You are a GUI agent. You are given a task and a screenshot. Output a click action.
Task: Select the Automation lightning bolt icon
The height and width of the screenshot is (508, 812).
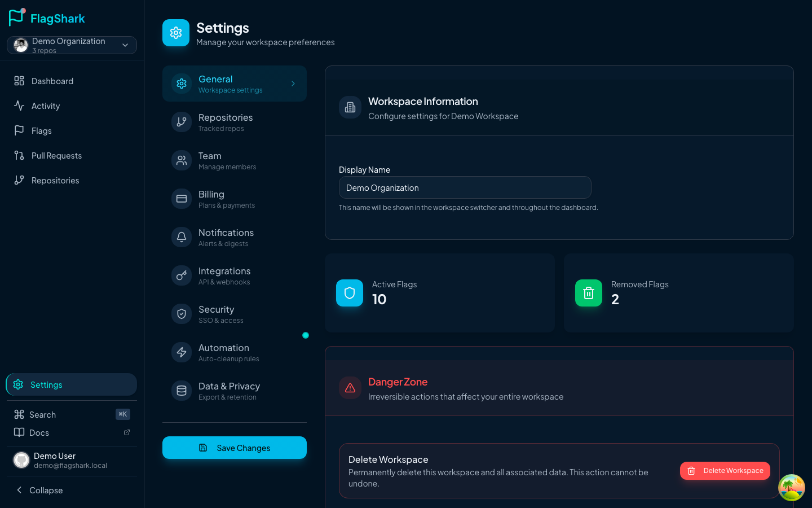point(182,352)
